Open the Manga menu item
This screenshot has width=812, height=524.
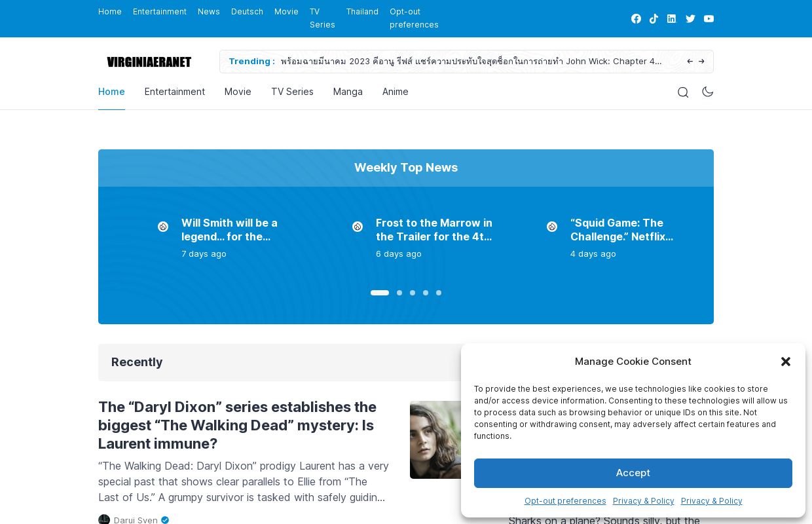pos(348,92)
